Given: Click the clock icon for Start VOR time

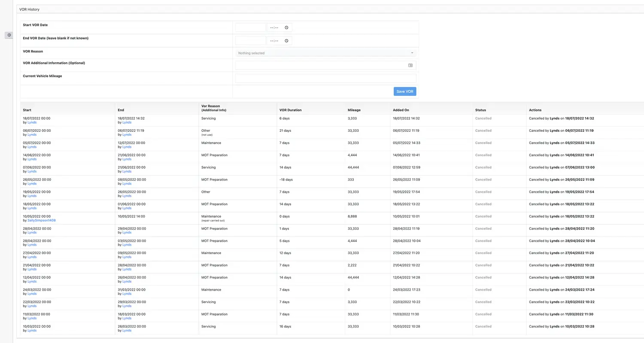Looking at the screenshot, I should [x=286, y=27].
